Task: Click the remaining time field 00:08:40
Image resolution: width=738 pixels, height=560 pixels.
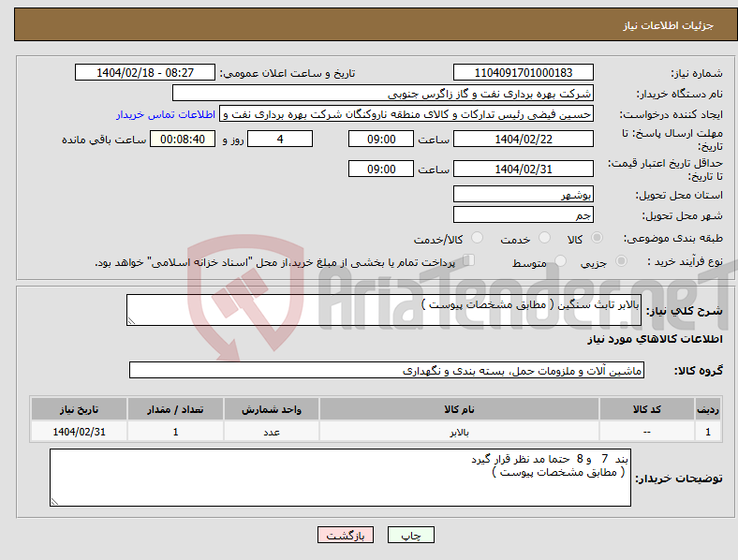Action: pyautogui.click(x=183, y=139)
